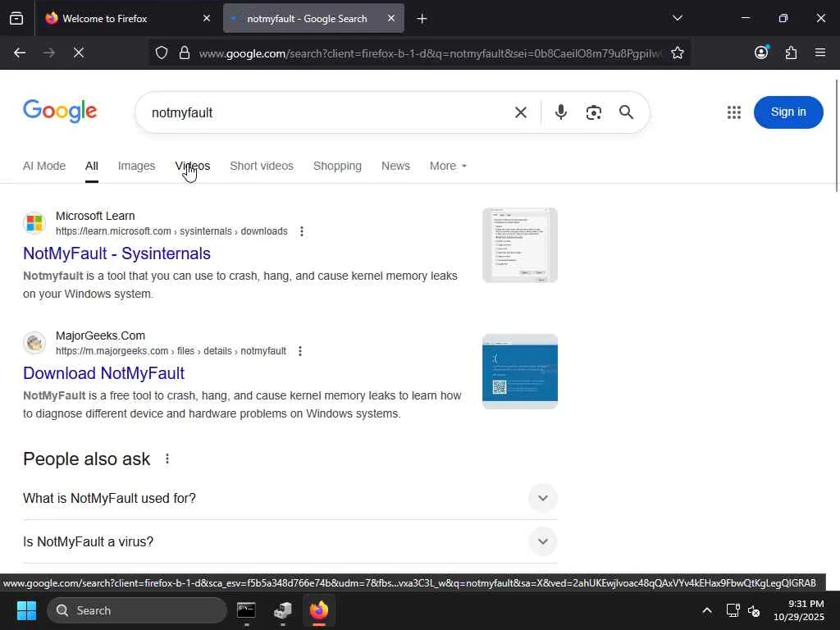The height and width of the screenshot is (630, 840).
Task: Open Google apps grid
Action: tap(734, 112)
